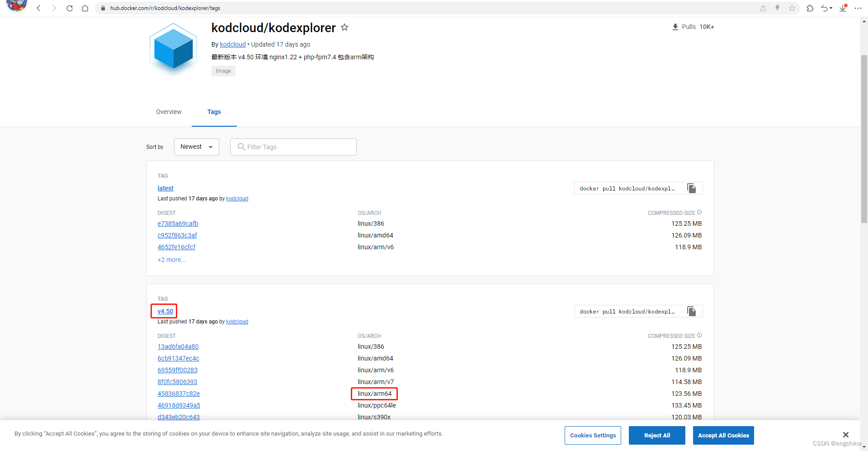Click the linux/ppc64le architecture text
This screenshot has height=451, width=868.
coord(377,405)
